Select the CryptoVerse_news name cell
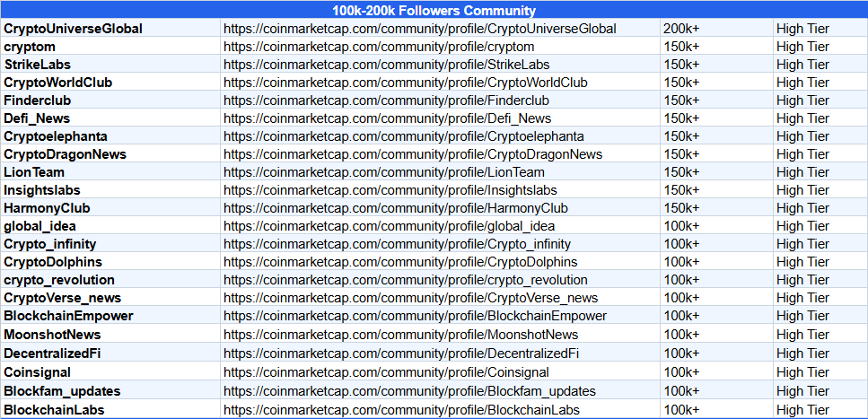 (110, 298)
